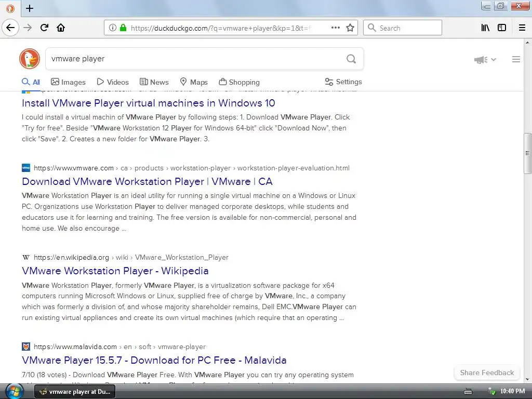Image resolution: width=532 pixels, height=399 pixels.
Task: Open Install VMware Player virtual machines link
Action: (148, 103)
